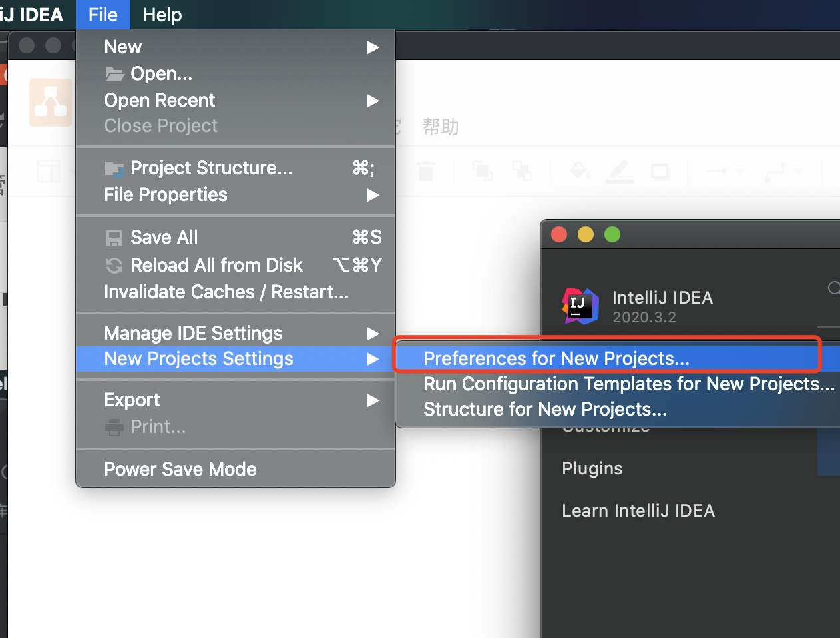Click the IntelliJ IDEA app name in menu bar
Image resolution: width=840 pixels, height=638 pixels.
tap(32, 15)
